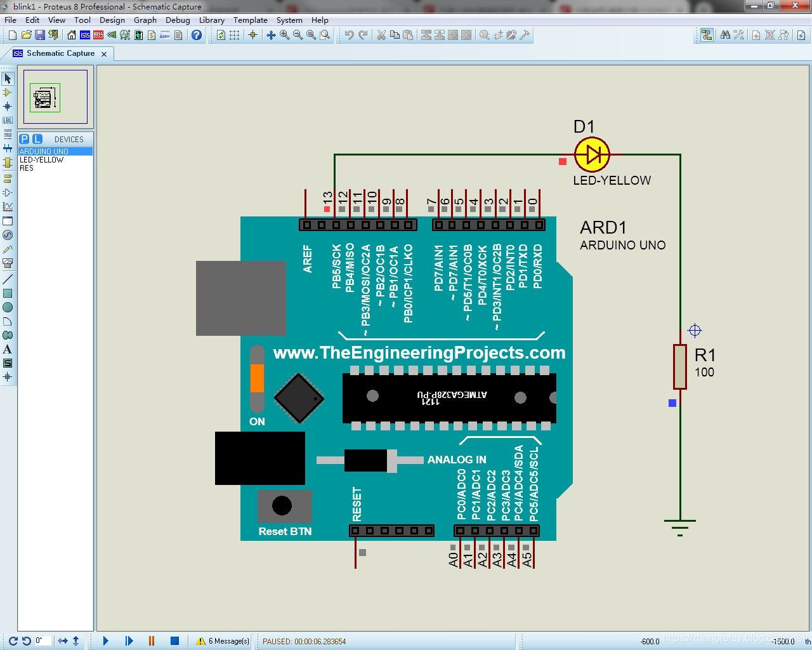Image resolution: width=812 pixels, height=650 pixels.
Task: Open the Library menu
Action: (x=212, y=20)
